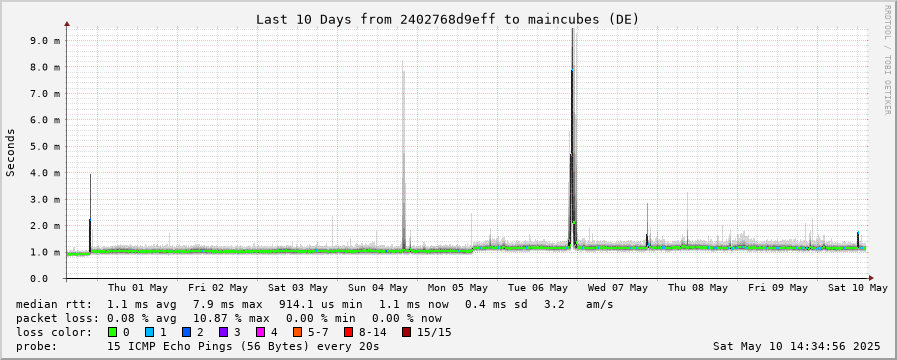
Task: Click the magenta loss swatch for 4
Action: 260,332
